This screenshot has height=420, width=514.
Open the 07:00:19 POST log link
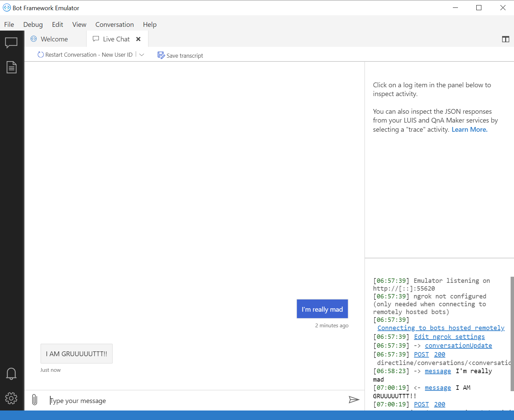421,404
